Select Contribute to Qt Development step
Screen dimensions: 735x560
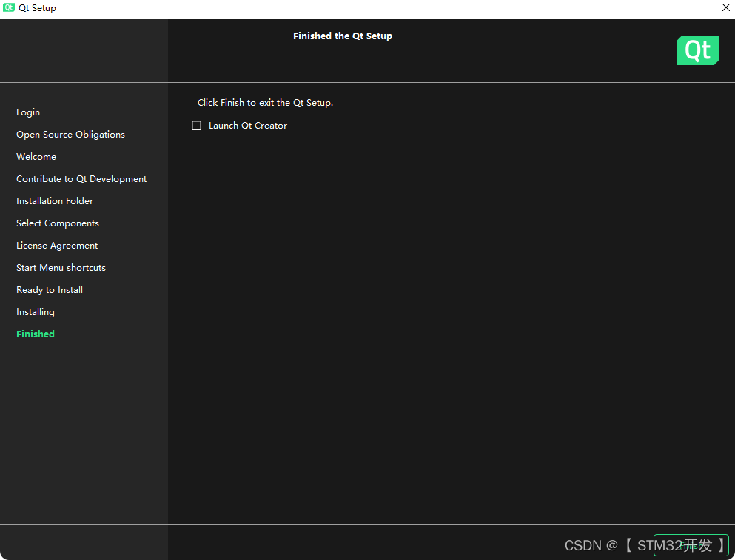coord(81,179)
